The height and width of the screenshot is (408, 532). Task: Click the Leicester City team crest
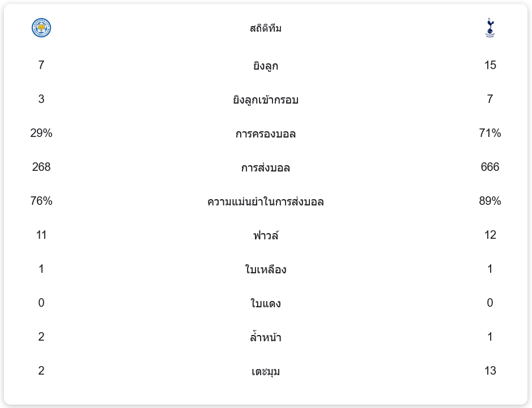[41, 28]
